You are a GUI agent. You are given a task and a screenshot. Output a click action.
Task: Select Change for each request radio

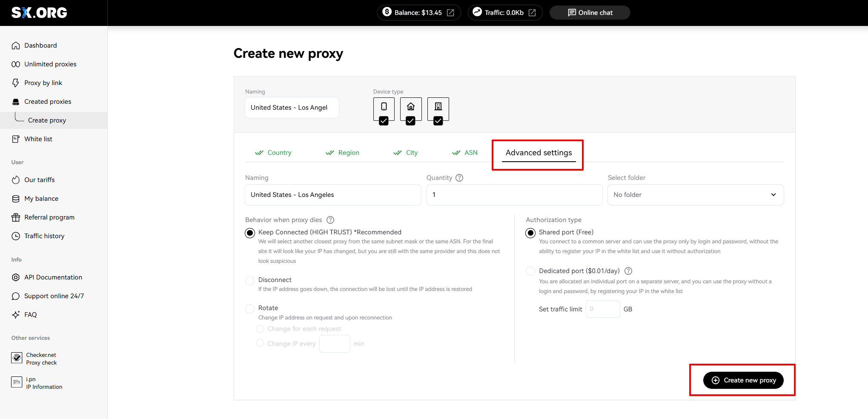(260, 329)
